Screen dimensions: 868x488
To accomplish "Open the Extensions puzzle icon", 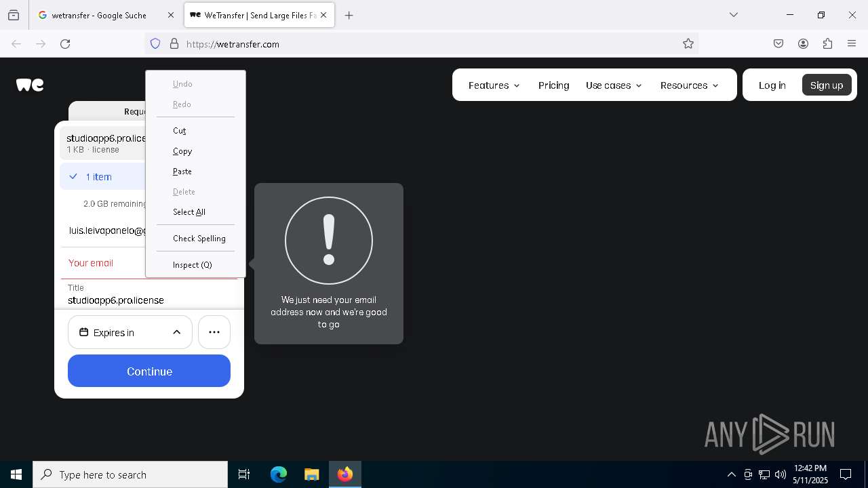I will (827, 44).
